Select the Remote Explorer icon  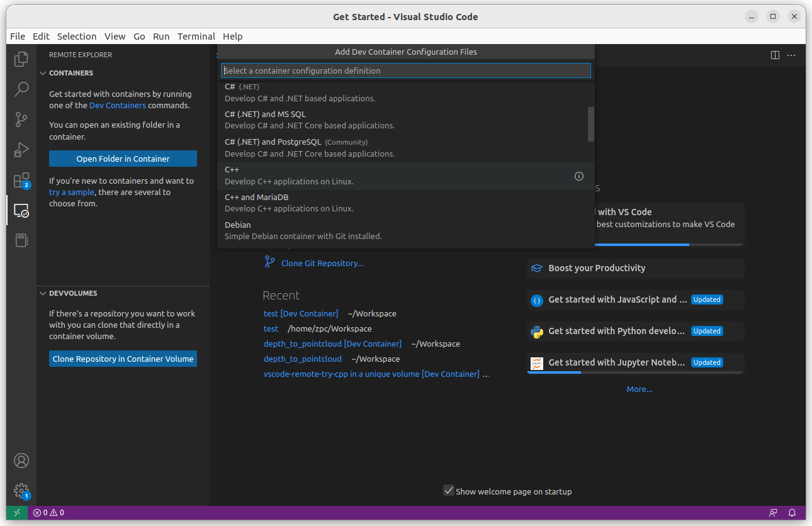click(21, 210)
